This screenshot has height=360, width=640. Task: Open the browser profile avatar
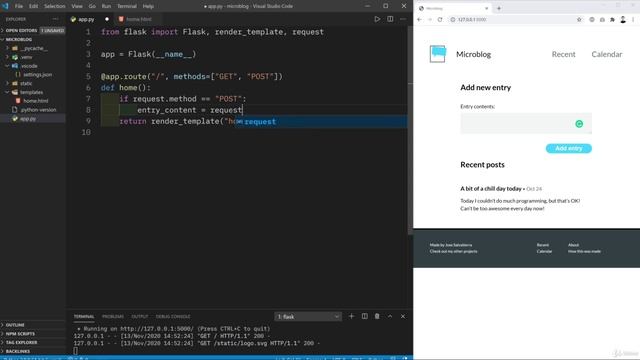click(623, 20)
